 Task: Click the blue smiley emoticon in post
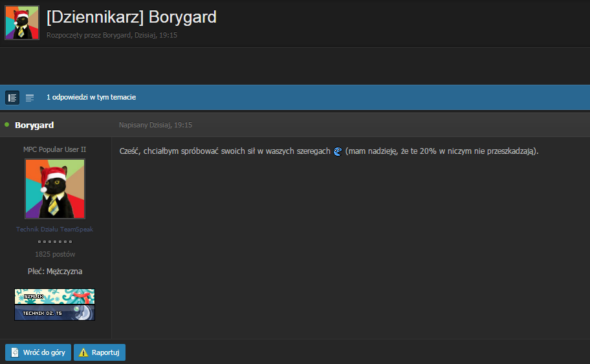click(x=338, y=151)
